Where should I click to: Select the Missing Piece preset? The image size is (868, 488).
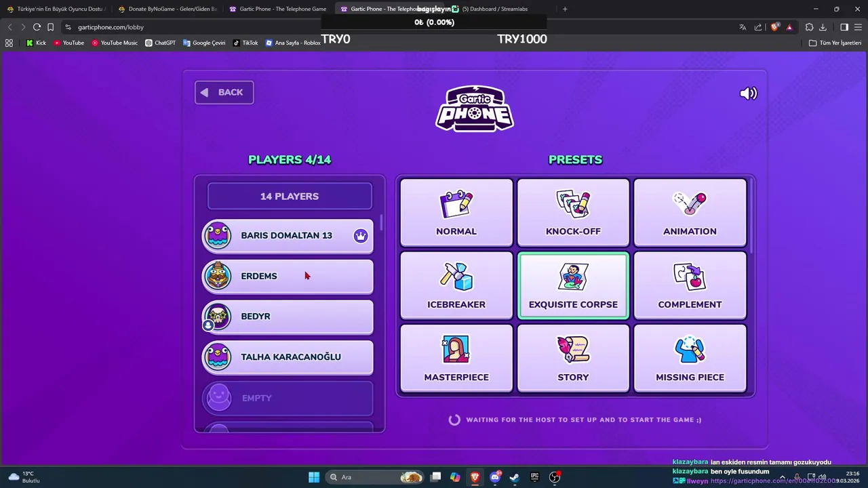(x=690, y=358)
